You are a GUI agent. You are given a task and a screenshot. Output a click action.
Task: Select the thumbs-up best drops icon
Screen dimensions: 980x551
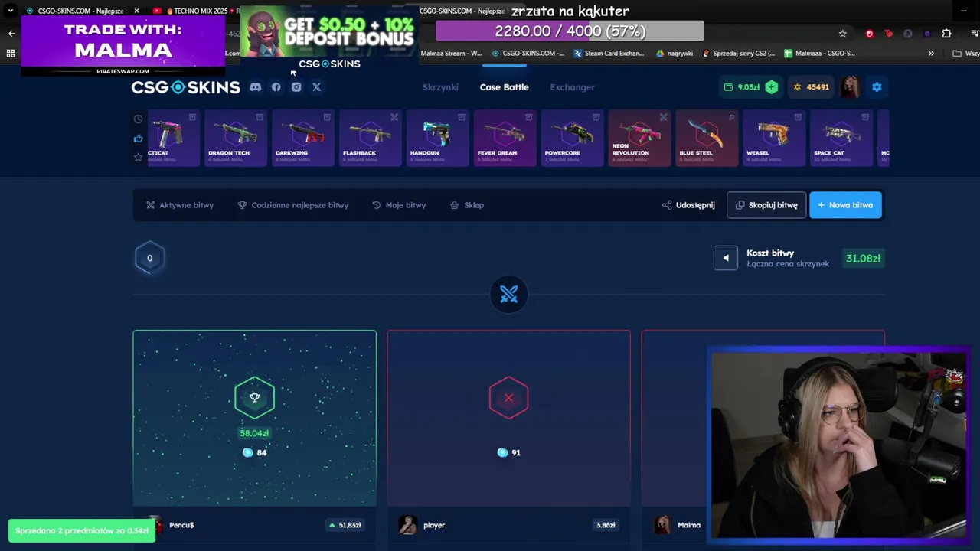(x=138, y=139)
